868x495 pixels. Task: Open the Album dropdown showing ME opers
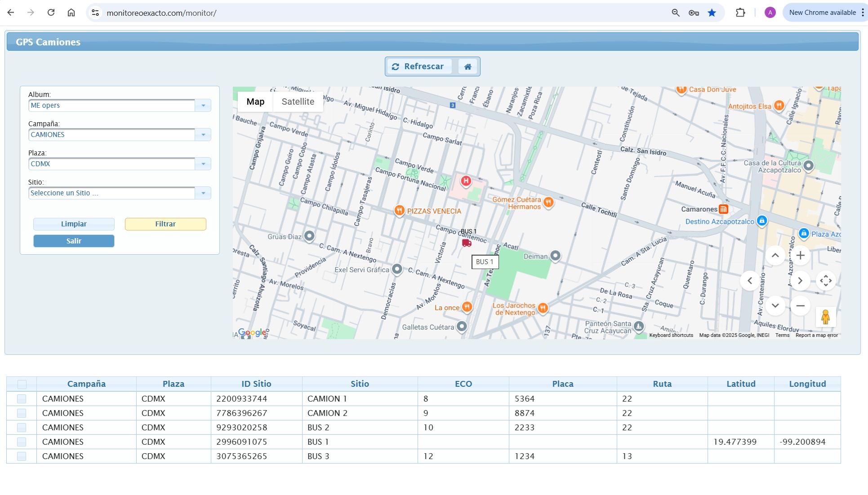click(x=203, y=105)
